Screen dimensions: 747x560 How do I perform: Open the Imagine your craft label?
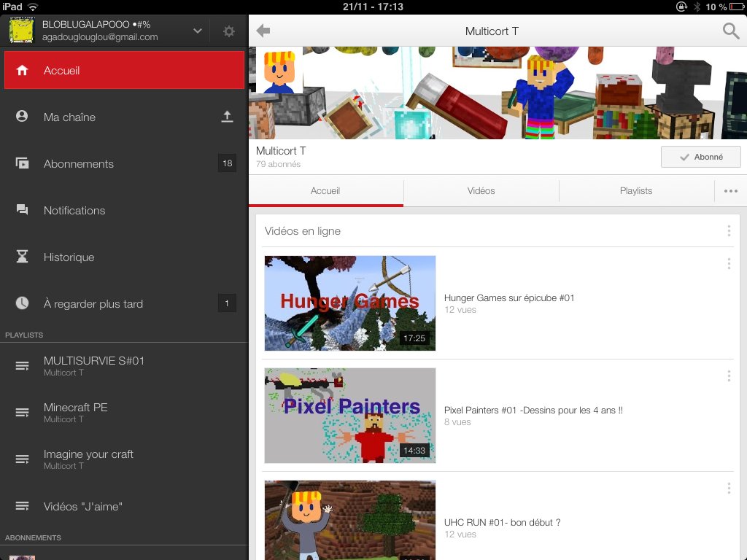coord(88,454)
